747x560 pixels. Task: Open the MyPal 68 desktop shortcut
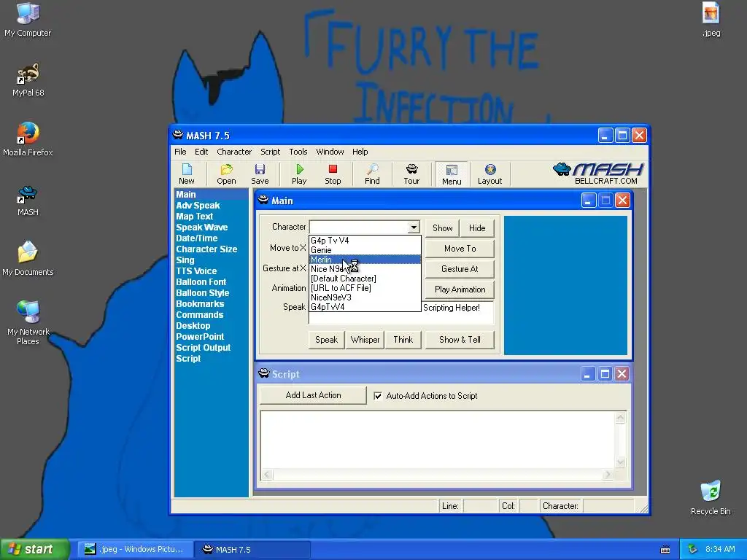[28, 79]
